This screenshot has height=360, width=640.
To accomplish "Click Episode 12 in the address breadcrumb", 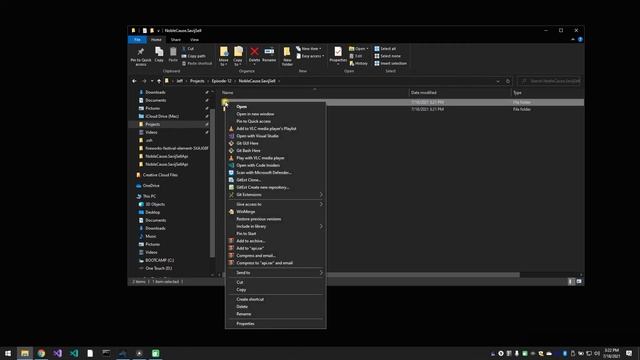I will click(x=222, y=81).
